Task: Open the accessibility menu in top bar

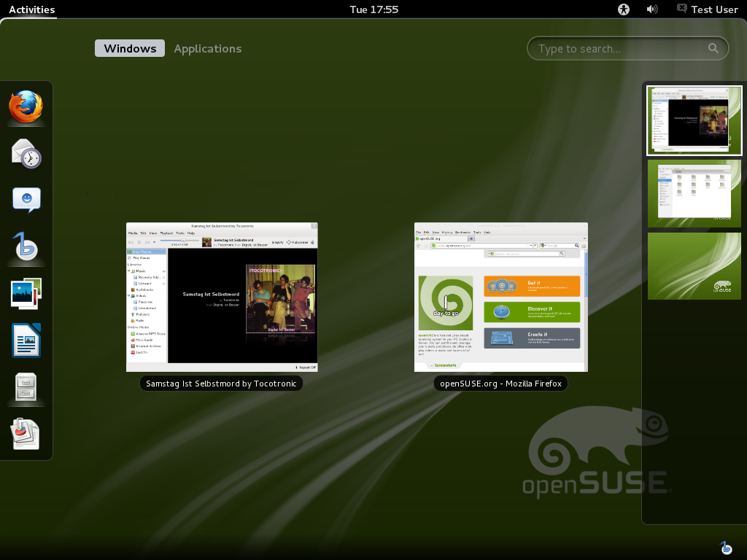Action: click(x=624, y=9)
